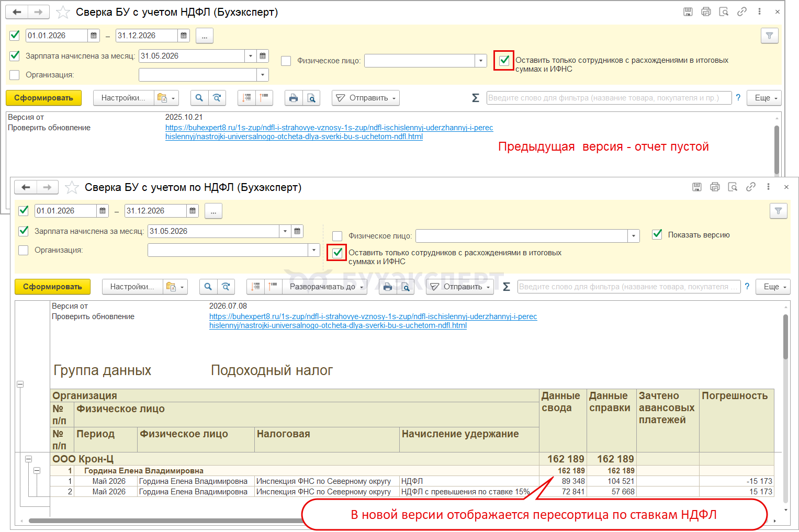Viewport: 799px width, 532px height.
Task: Click search magnifier in lower window toolbar
Action: tap(208, 287)
